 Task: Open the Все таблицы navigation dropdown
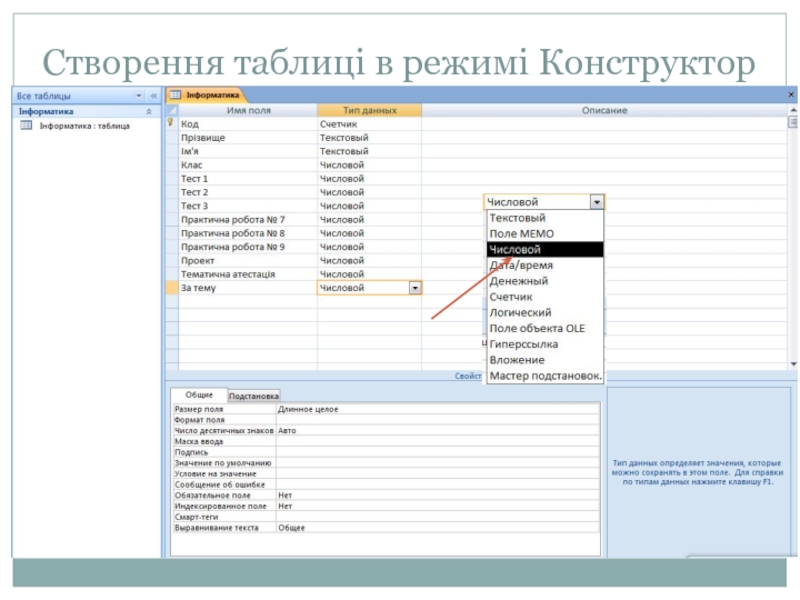[x=139, y=95]
